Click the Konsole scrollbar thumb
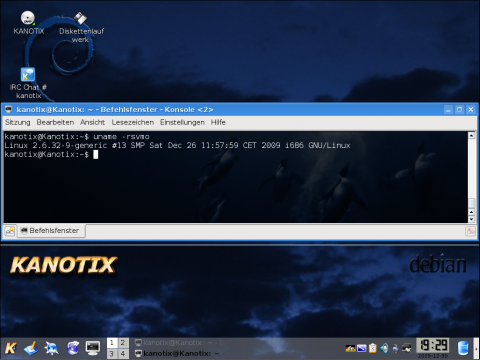 pyautogui.click(x=471, y=203)
